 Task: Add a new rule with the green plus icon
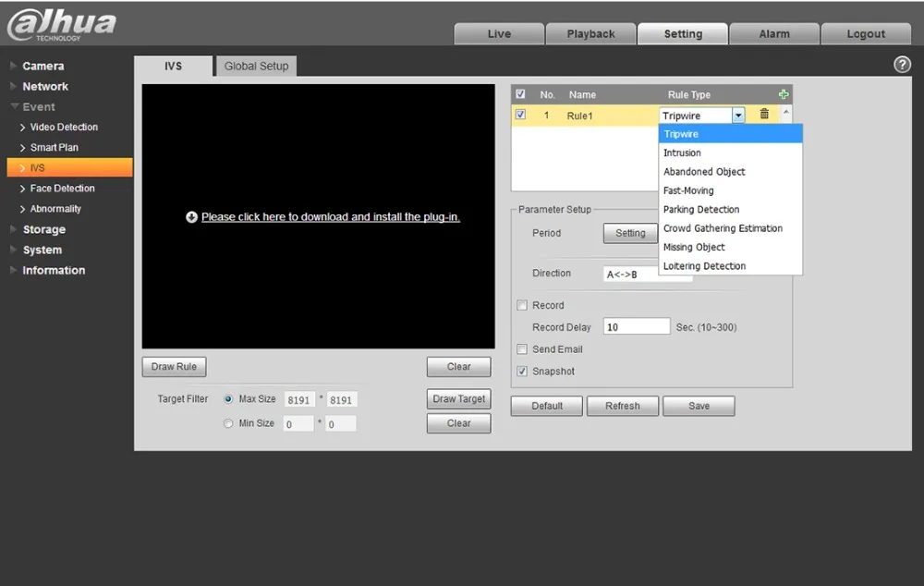[784, 94]
